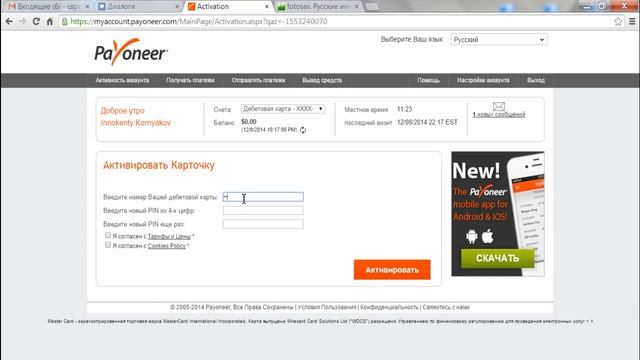Close the Gmail Входящие tab
This screenshot has height=360, width=640.
(x=87, y=7)
